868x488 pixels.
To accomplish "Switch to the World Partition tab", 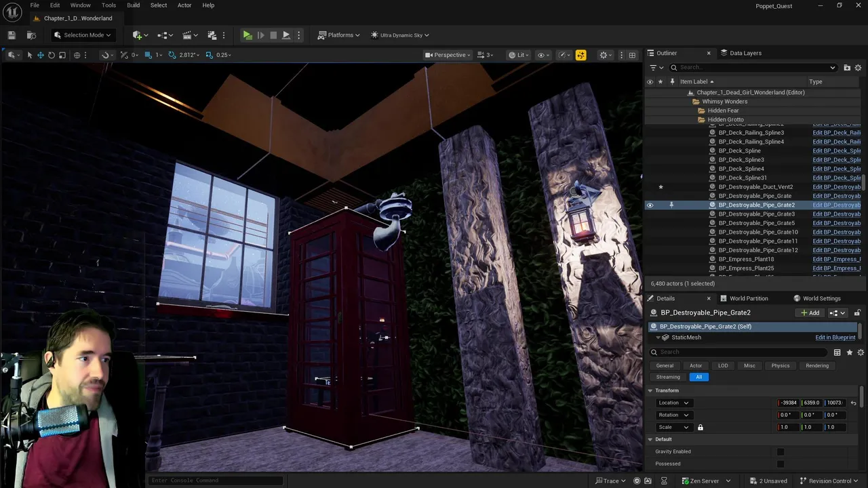I will click(744, 298).
